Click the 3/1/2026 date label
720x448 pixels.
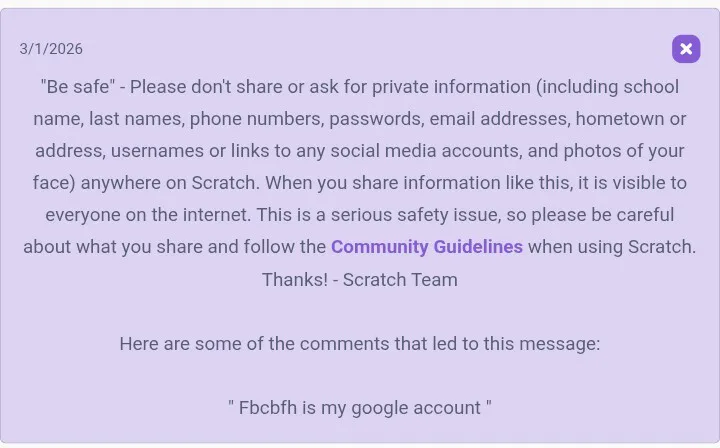[51, 49]
